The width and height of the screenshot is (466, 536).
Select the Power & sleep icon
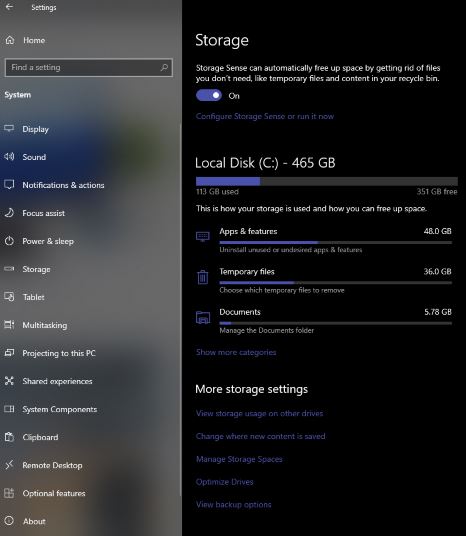[9, 241]
